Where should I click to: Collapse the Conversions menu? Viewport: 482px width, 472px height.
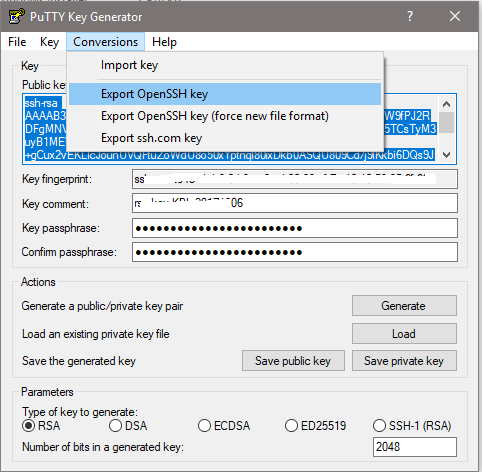pyautogui.click(x=105, y=42)
